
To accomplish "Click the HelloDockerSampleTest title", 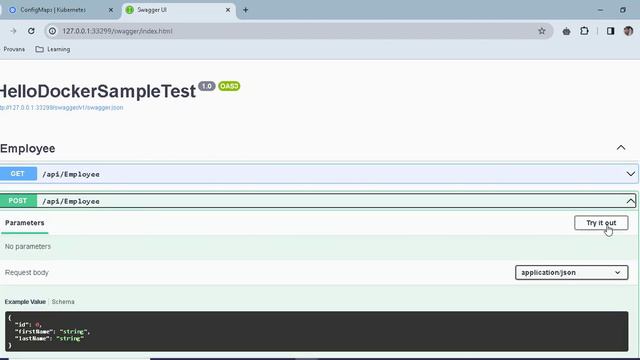I will (98, 91).
